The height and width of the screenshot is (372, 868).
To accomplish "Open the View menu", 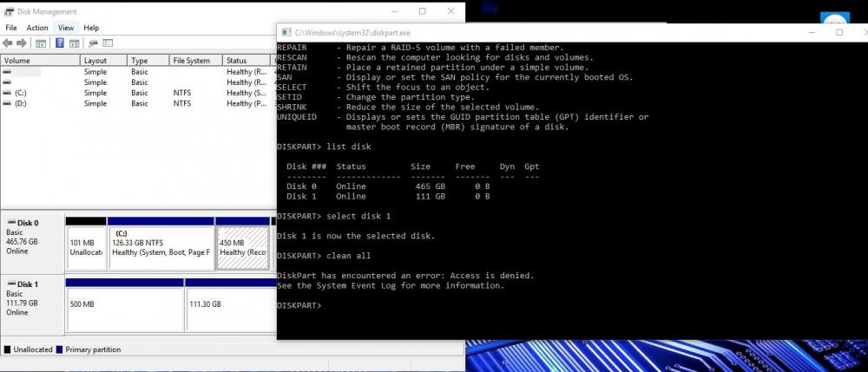I will pos(66,28).
